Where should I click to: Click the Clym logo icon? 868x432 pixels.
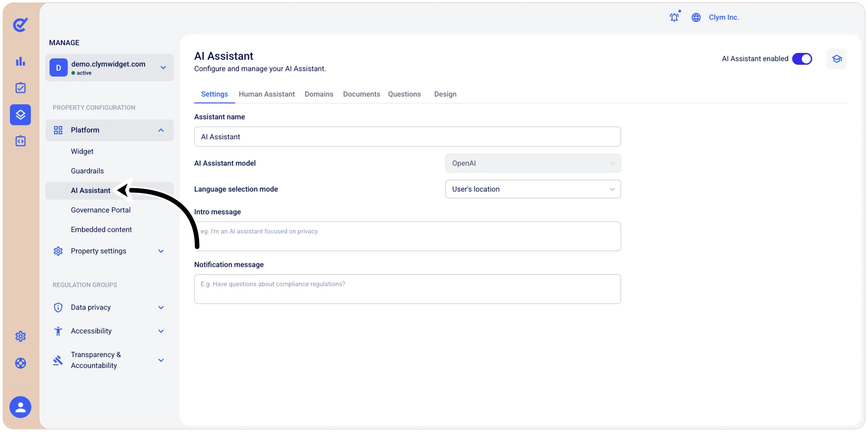coord(20,24)
